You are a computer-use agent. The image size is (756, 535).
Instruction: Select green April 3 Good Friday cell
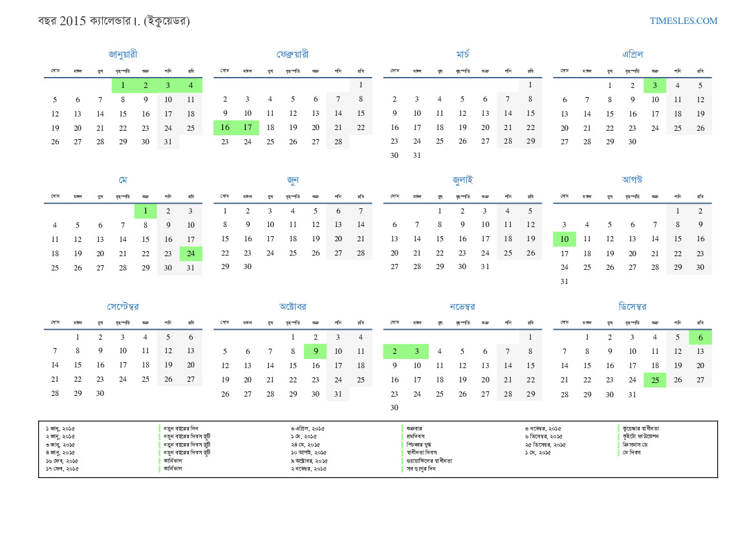pyautogui.click(x=654, y=85)
